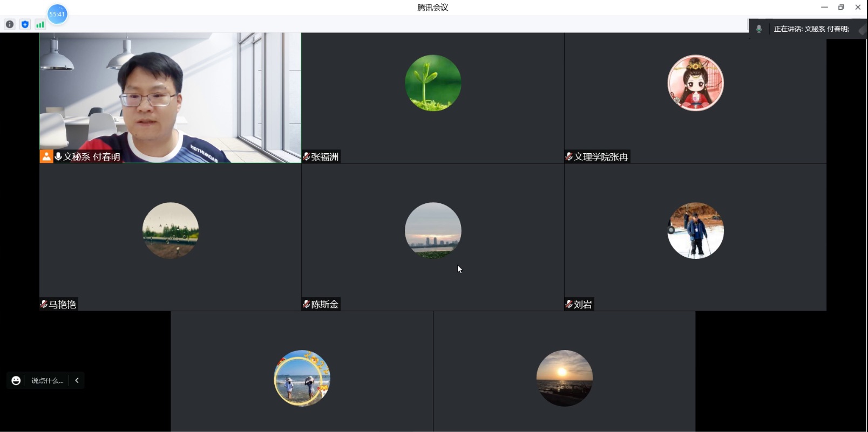
Task: Click the emoji smiley icon
Action: (x=16, y=381)
